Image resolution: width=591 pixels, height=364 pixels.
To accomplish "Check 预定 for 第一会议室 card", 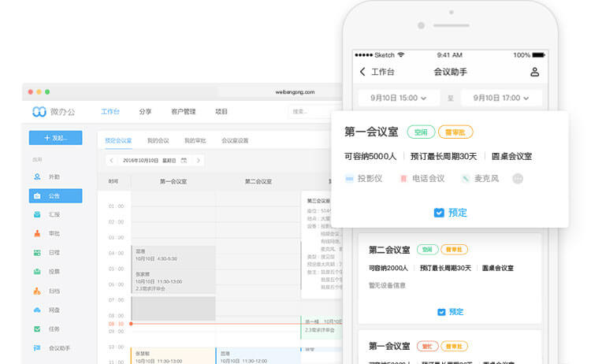I will [450, 213].
